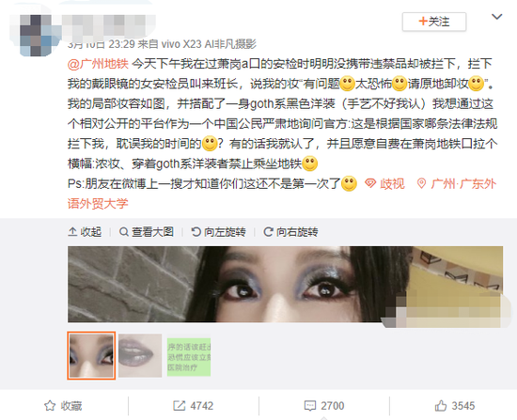Click the +关注 follow button

tap(434, 22)
